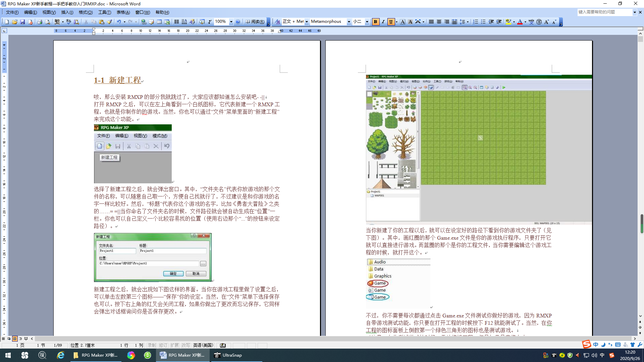This screenshot has height=362, width=644.
Task: Click the Insert Table icon
Action: point(159,22)
